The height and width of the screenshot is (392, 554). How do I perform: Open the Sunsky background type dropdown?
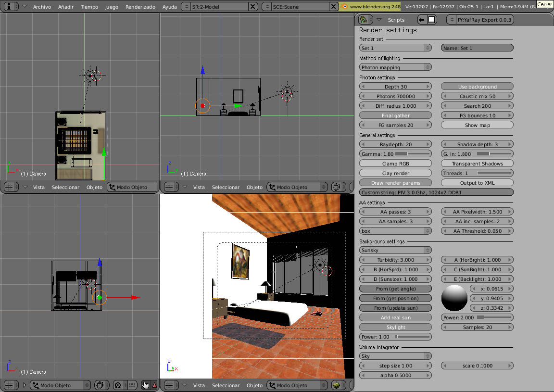pos(395,250)
